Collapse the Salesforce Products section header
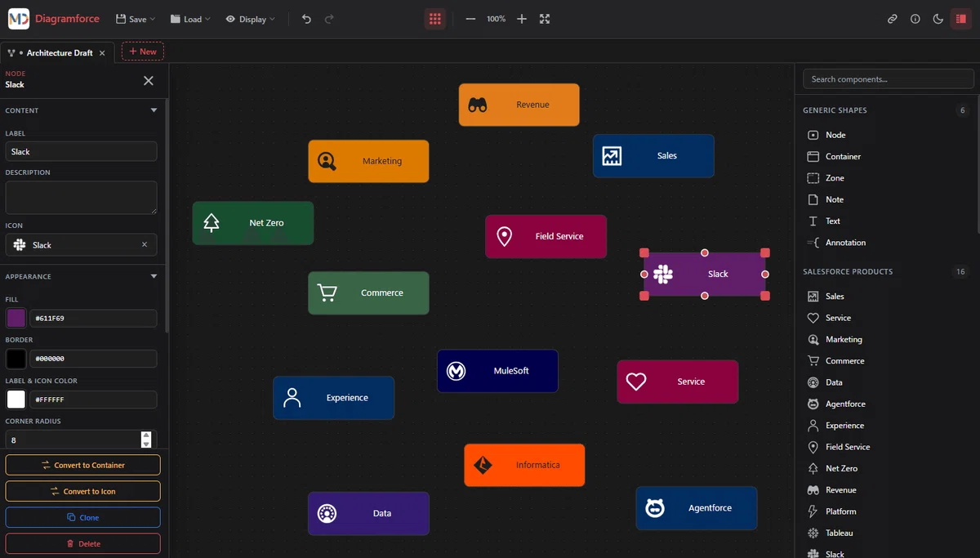The height and width of the screenshot is (558, 980). click(887, 271)
